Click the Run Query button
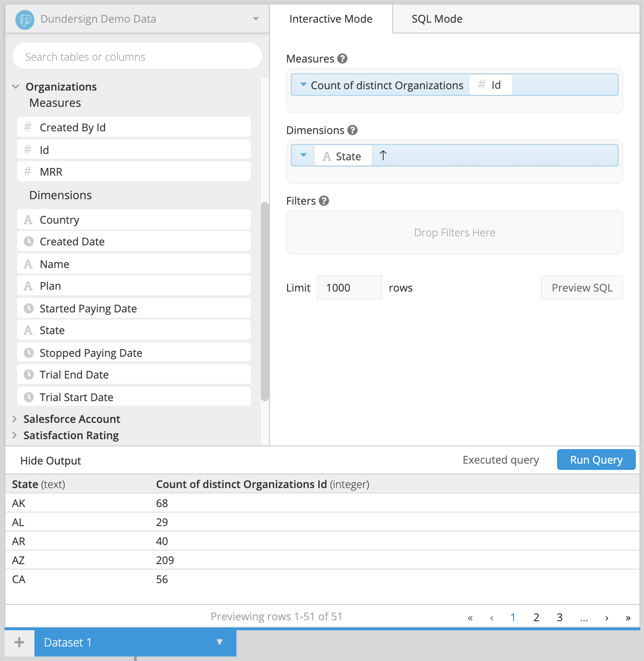644x661 pixels. [596, 460]
